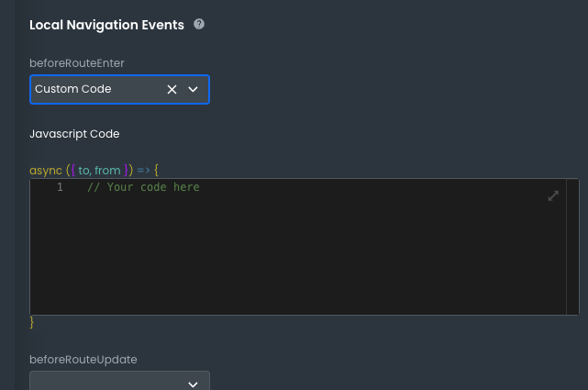Click line number 1 in the editor gutter
Viewport: 588px width, 390px height.
click(x=60, y=187)
